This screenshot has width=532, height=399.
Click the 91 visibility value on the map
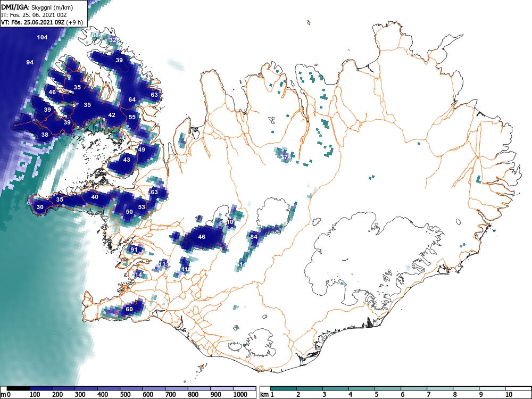[135, 250]
